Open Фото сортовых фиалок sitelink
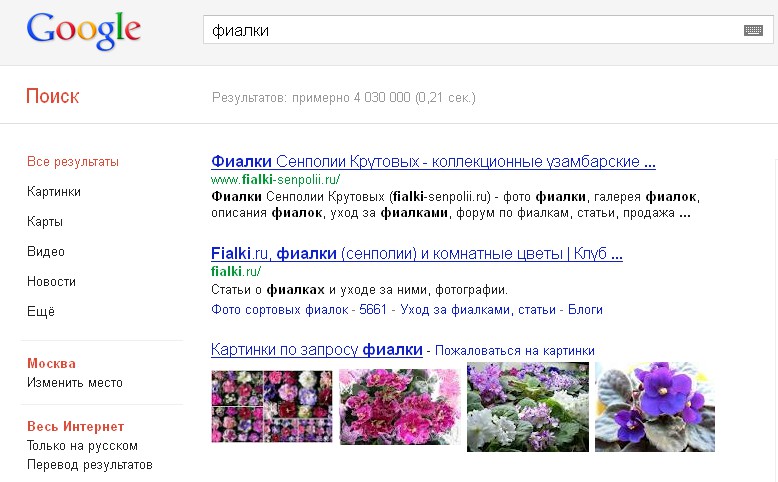The width and height of the screenshot is (778, 482). pyautogui.click(x=279, y=310)
